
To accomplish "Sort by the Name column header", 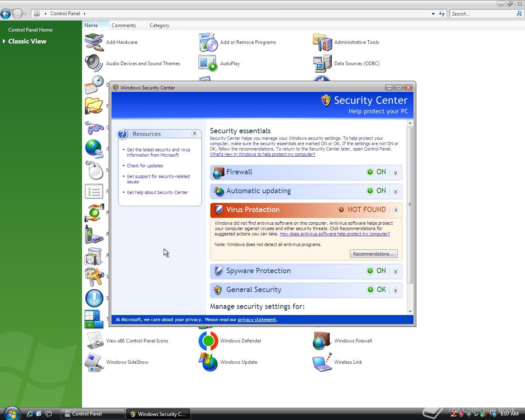I will [x=96, y=25].
